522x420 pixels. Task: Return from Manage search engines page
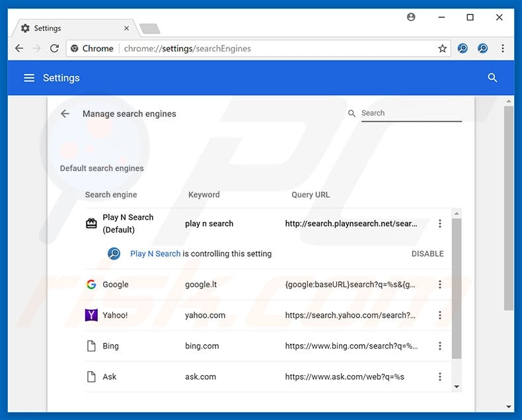(65, 114)
